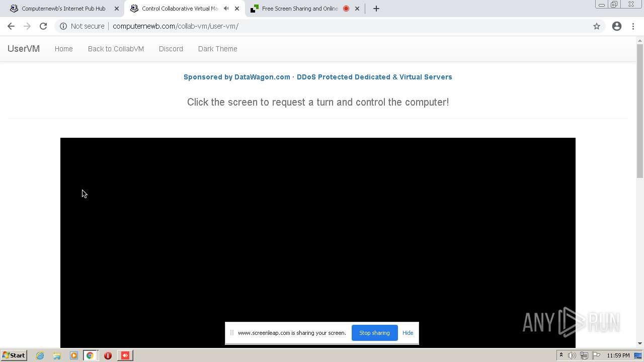Click the scrollbar down arrow
The width and height of the screenshot is (644, 362).
tap(640, 343)
